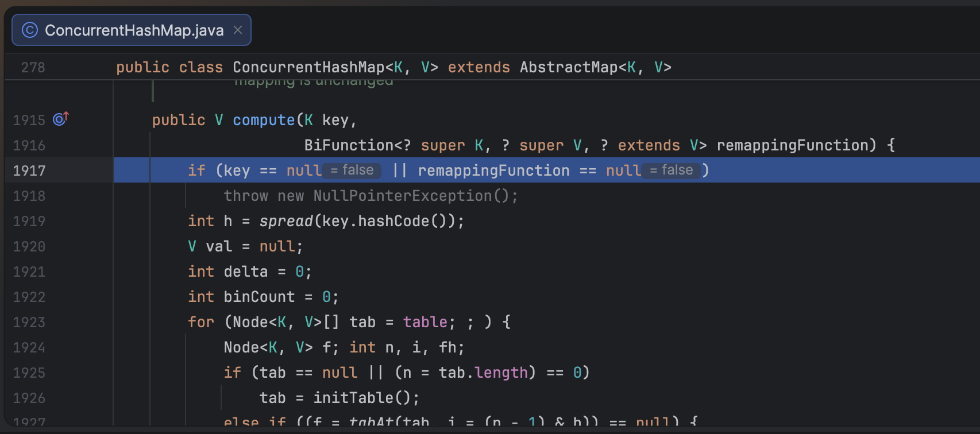The image size is (980, 434).
Task: Click the tab.length expression
Action: (483, 373)
